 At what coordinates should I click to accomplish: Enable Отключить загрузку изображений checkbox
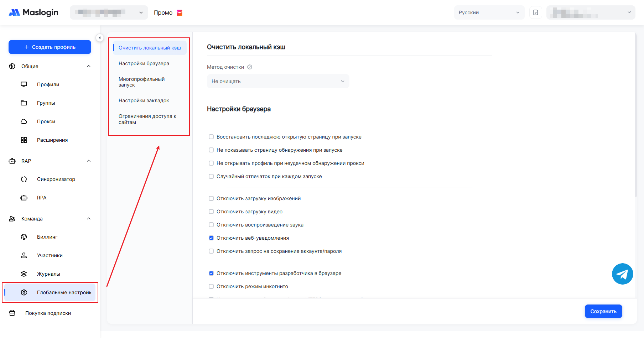tap(211, 198)
